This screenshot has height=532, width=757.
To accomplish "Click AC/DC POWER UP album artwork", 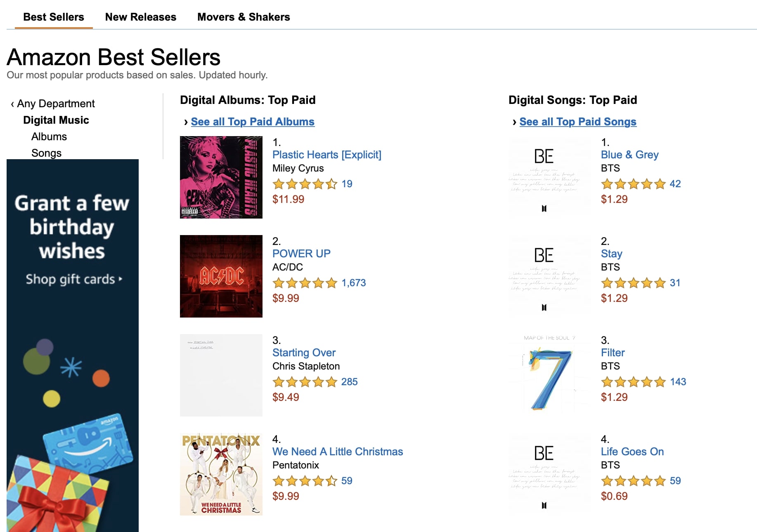I will (221, 276).
